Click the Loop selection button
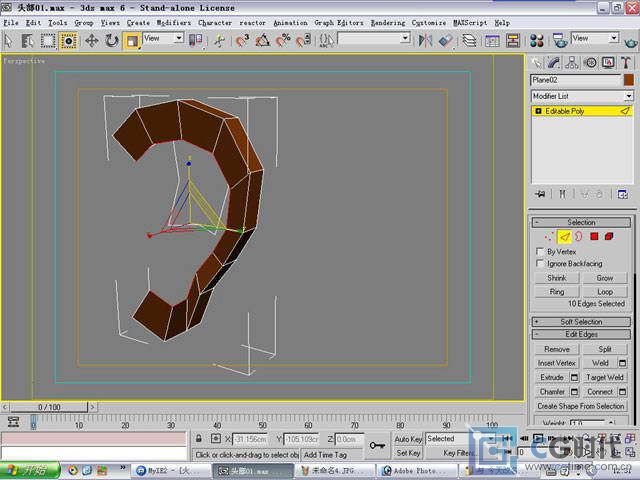640x480 pixels. click(x=605, y=292)
